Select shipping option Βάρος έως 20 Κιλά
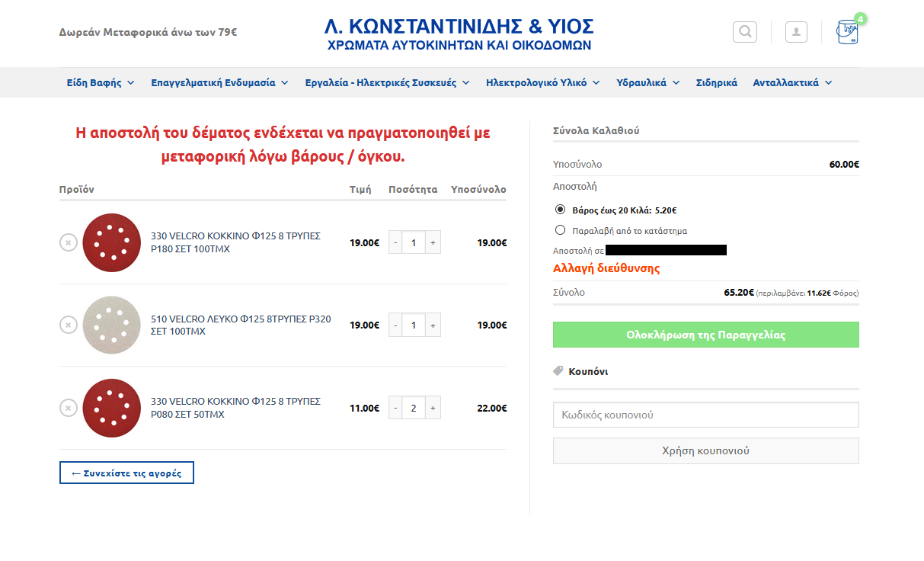The image size is (924, 561). [x=560, y=209]
